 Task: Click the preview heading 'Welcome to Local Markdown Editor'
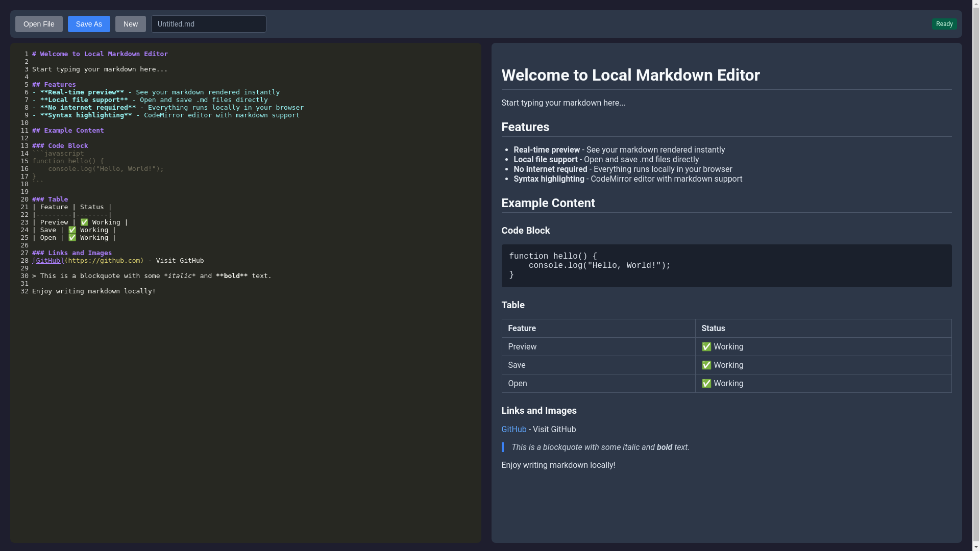pyautogui.click(x=630, y=76)
